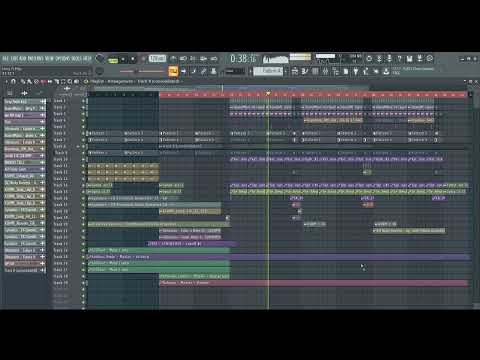Click the Stop button in the transport
480x360 pixels.
[x=133, y=60]
